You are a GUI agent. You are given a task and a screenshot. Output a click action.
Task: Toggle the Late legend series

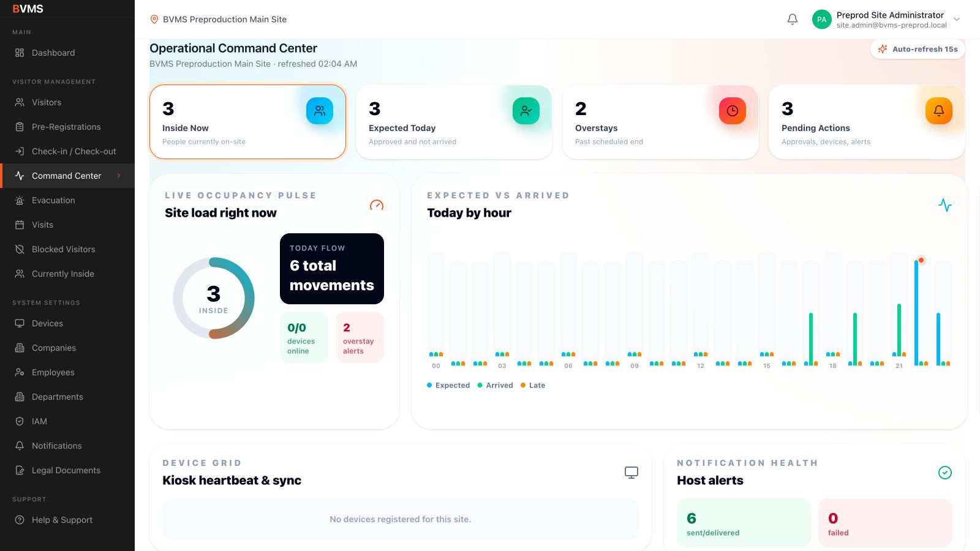pos(533,385)
